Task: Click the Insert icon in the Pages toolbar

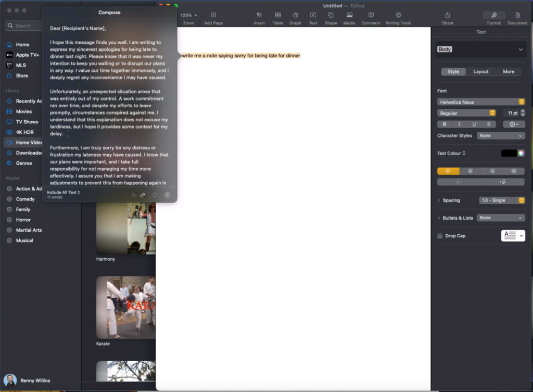Action: (259, 16)
